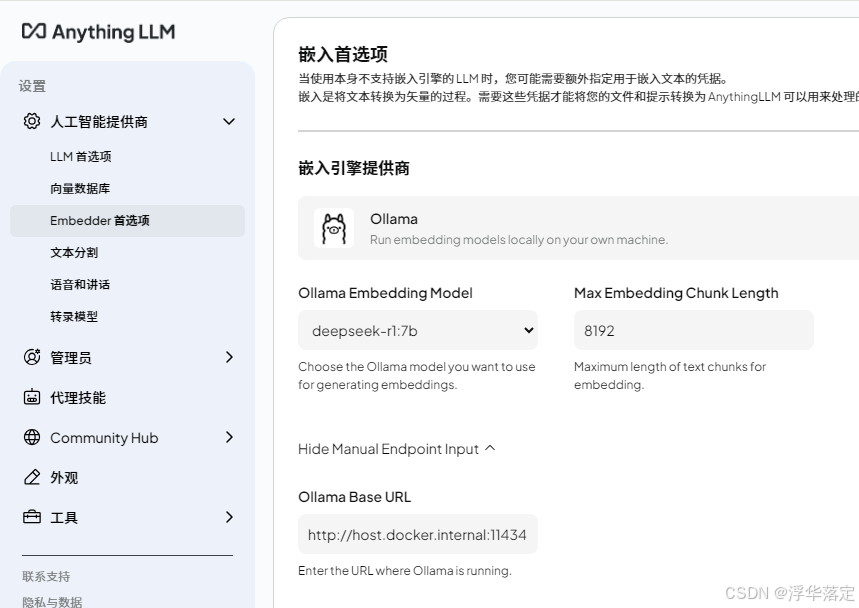Open 转录模型 settings page
859x608 pixels.
click(74, 317)
